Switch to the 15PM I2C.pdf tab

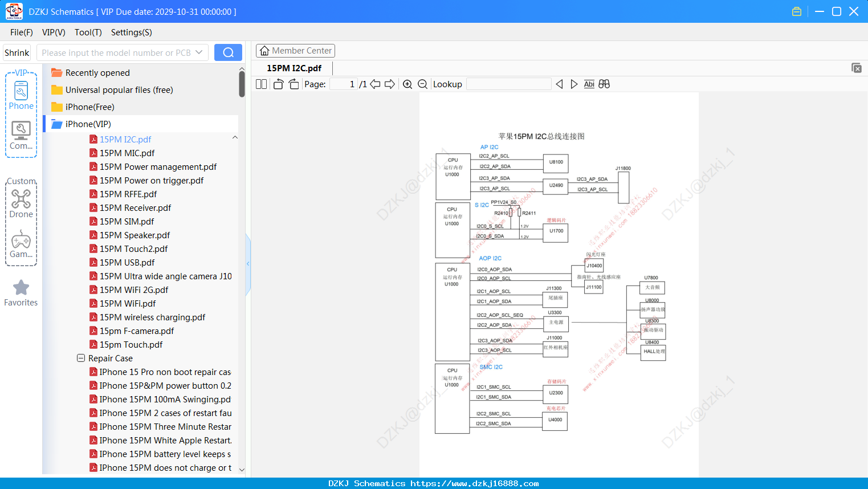coord(294,68)
